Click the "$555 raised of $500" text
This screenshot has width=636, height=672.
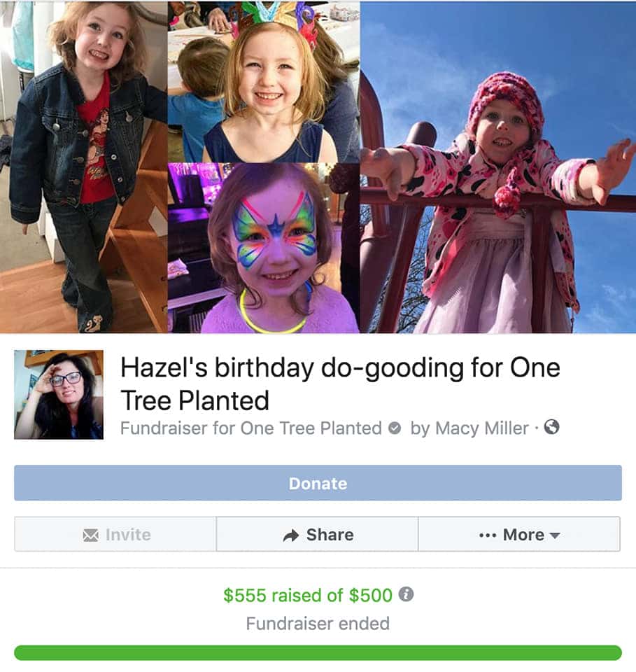pyautogui.click(x=308, y=595)
